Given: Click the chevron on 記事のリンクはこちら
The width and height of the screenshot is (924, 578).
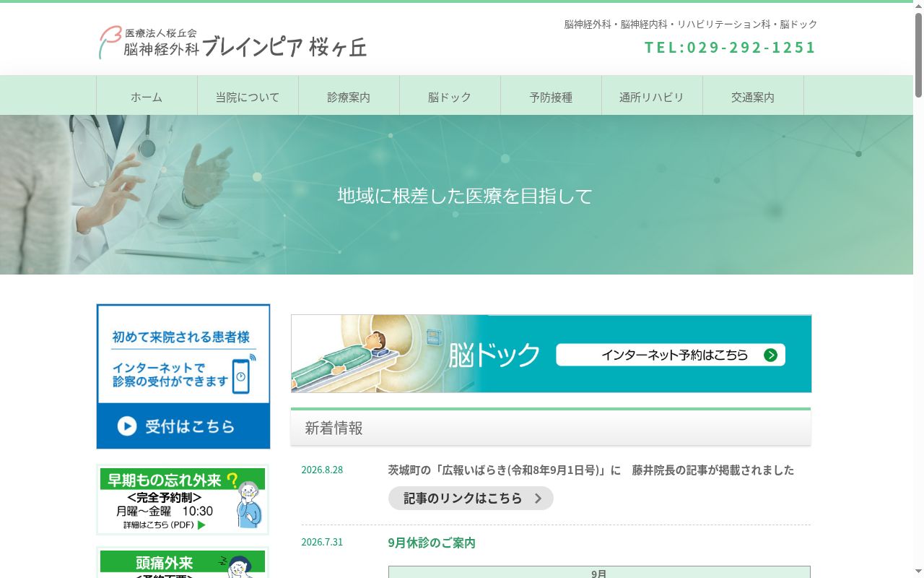Looking at the screenshot, I should [538, 499].
